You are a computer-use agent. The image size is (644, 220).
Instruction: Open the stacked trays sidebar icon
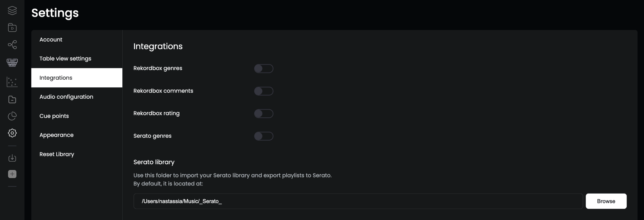12,62
